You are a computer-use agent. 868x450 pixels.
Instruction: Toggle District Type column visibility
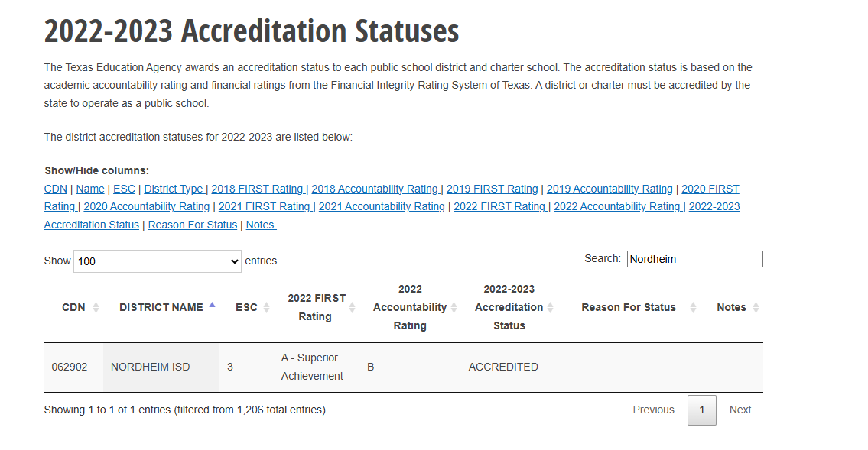click(x=174, y=189)
